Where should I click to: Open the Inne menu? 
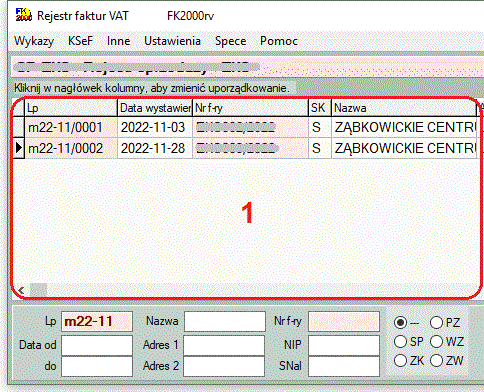[118, 41]
